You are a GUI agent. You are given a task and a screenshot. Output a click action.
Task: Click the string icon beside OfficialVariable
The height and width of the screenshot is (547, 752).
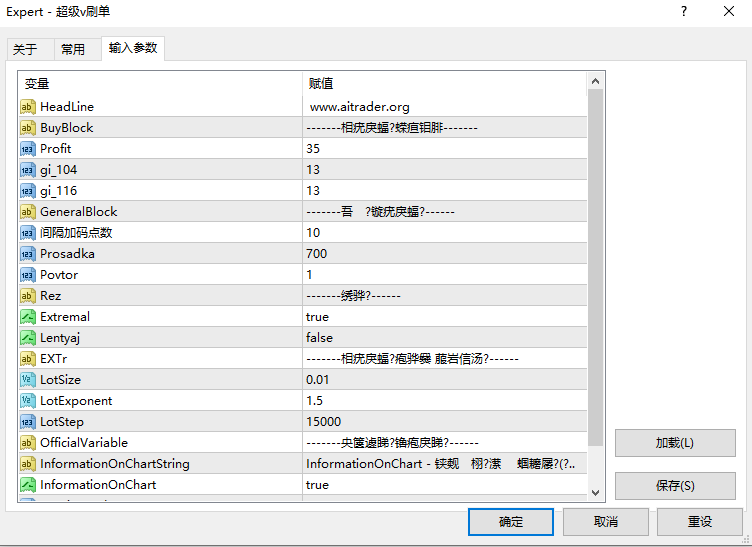coord(28,443)
